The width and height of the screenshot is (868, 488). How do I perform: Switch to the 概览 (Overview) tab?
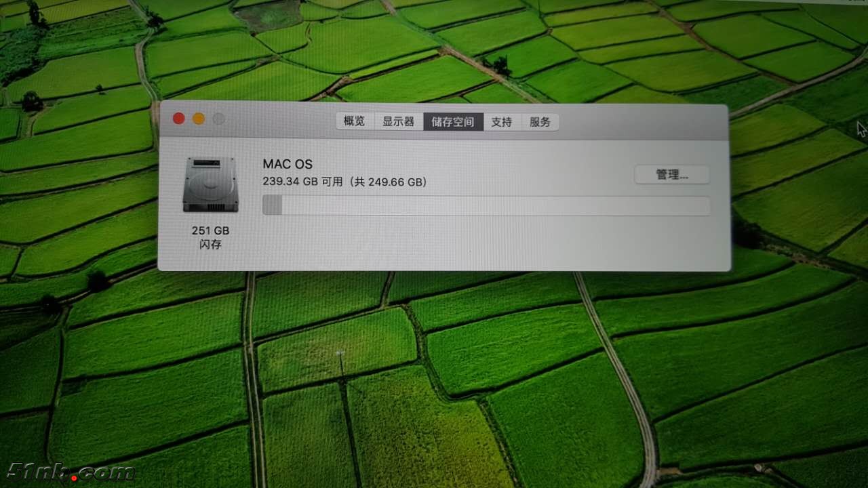tap(353, 121)
